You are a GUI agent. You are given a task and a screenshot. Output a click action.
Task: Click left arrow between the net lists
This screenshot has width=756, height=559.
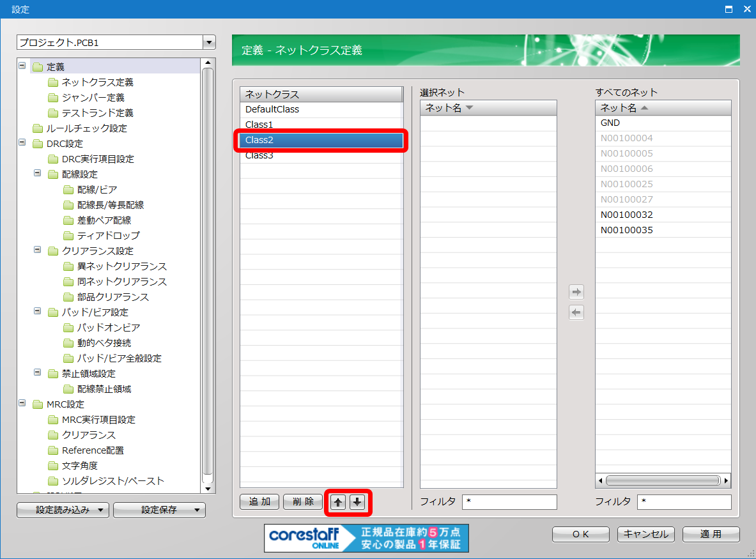576,312
